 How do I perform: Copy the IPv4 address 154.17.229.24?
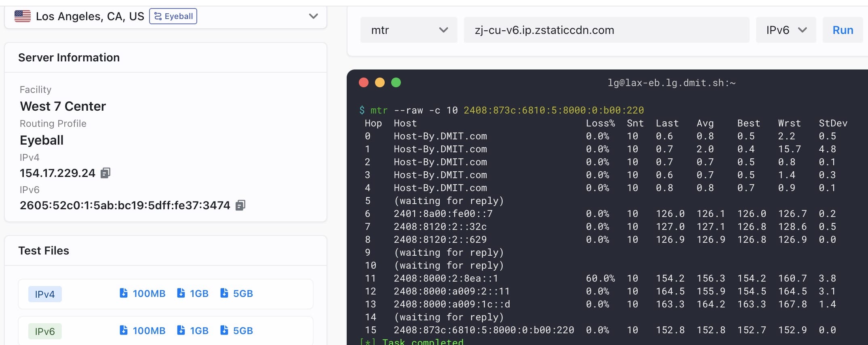point(105,173)
